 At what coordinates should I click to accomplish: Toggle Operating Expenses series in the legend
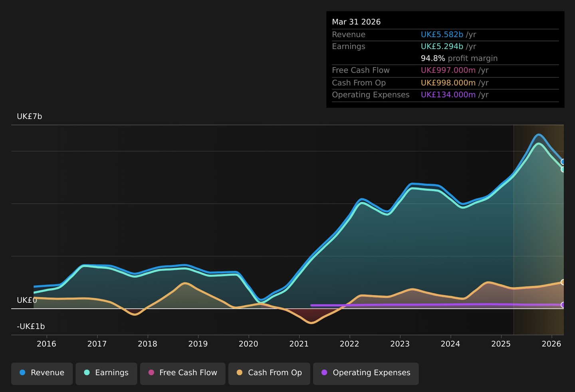point(366,374)
